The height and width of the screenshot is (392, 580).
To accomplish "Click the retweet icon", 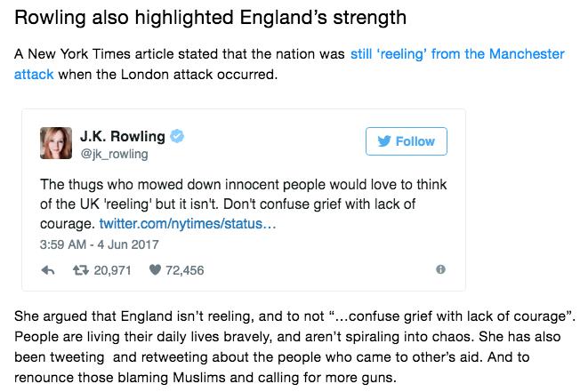I will pyautogui.click(x=81, y=270).
